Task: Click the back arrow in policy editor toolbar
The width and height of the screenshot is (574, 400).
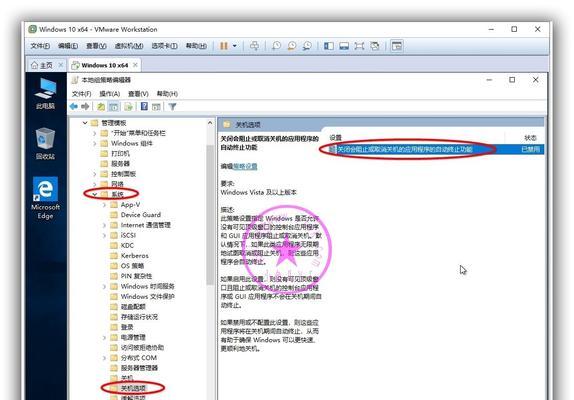Action: coord(74,106)
